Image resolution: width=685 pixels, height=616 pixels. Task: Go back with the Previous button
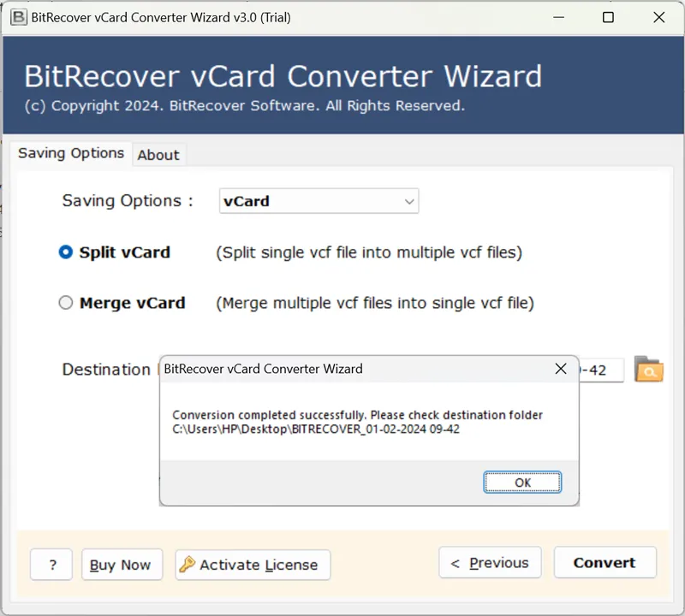490,563
